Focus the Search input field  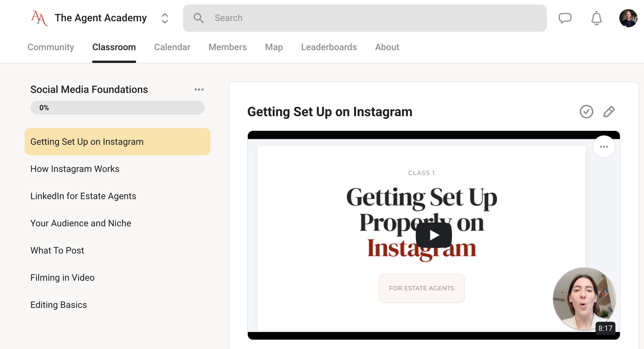click(365, 18)
